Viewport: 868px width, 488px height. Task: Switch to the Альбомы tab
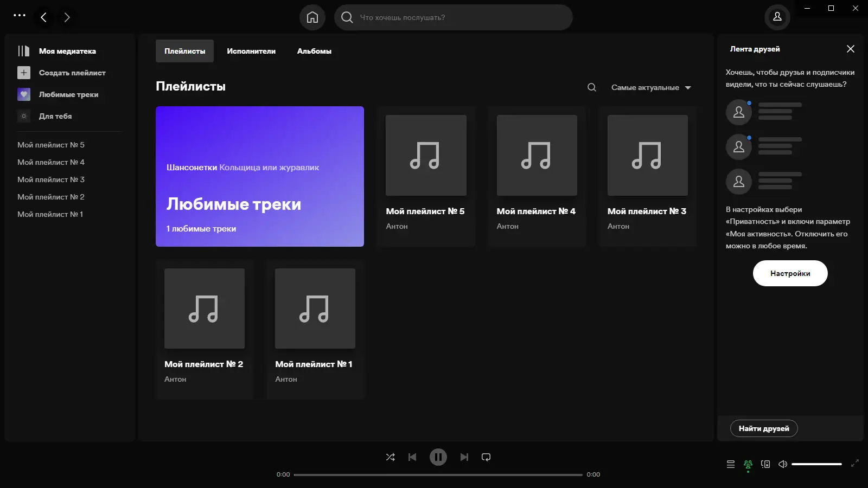pos(314,51)
